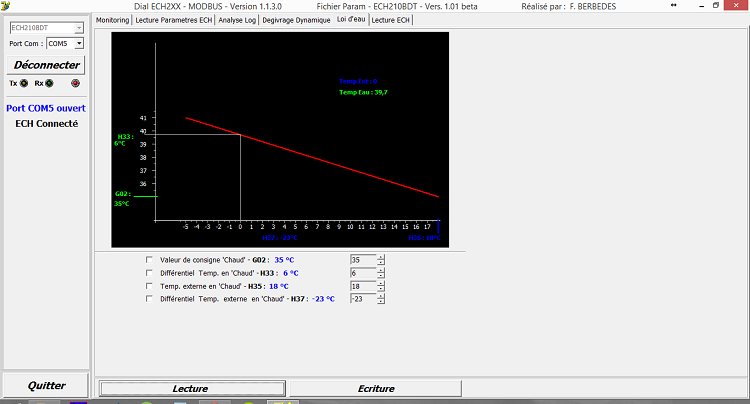Click the Lecture button at bottom
Image resolution: width=750 pixels, height=404 pixels.
[190, 388]
